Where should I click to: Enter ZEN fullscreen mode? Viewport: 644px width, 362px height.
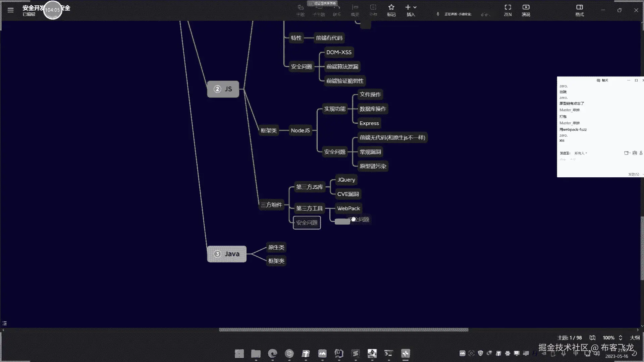point(507,7)
